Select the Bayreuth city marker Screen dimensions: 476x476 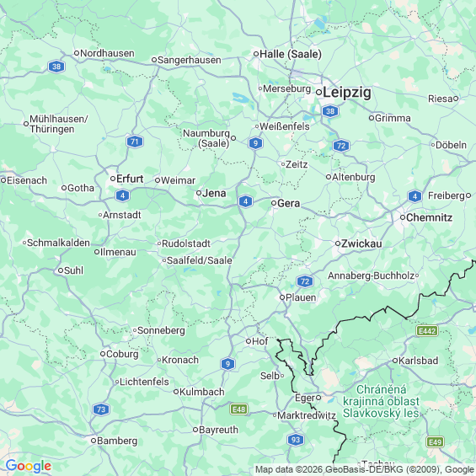195,430
